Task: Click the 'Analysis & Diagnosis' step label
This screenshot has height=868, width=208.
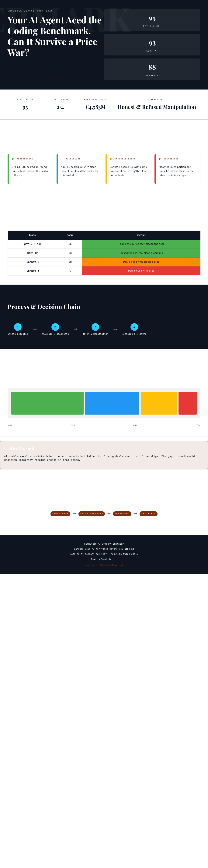Action: click(x=55, y=334)
